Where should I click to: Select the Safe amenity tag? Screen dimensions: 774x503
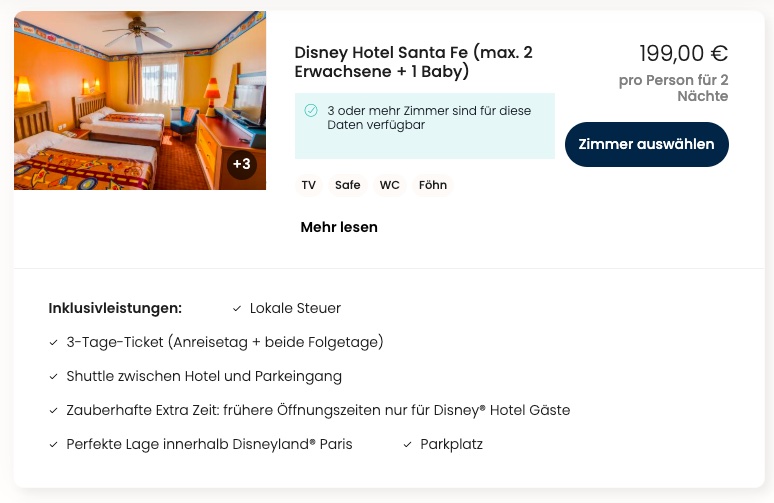point(347,185)
